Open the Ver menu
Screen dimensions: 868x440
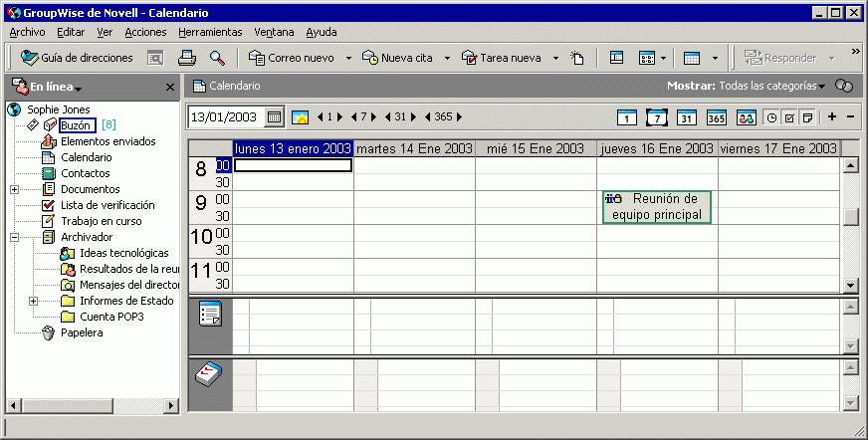click(x=105, y=32)
